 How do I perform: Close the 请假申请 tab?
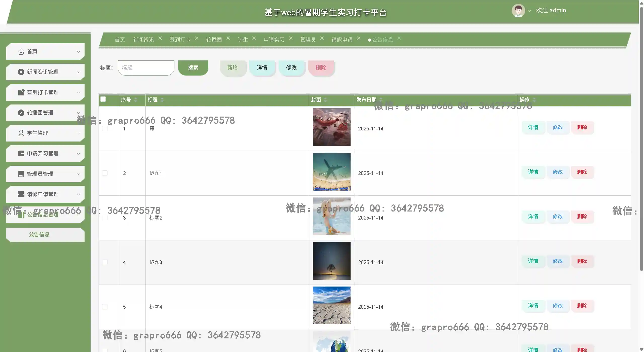359,38
